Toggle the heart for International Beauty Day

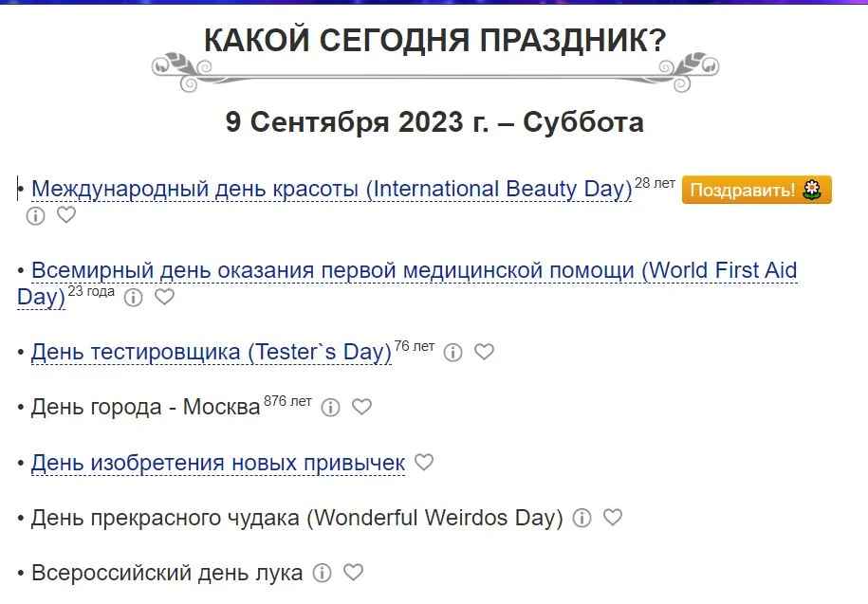(x=66, y=216)
